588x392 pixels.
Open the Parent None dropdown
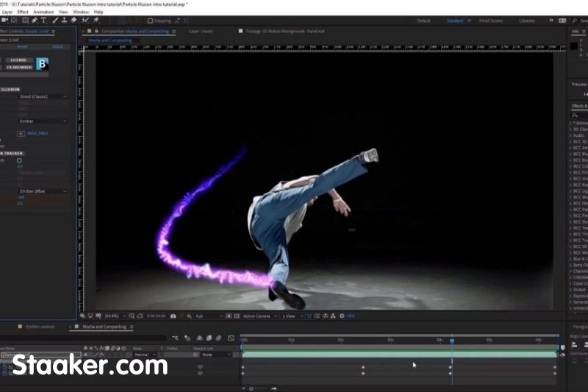[x=216, y=355]
